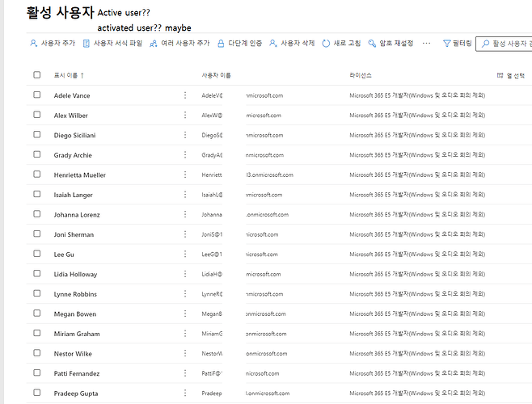Expand the more-actions menu for Lee Gu
The image size is (532, 404).
tap(185, 255)
